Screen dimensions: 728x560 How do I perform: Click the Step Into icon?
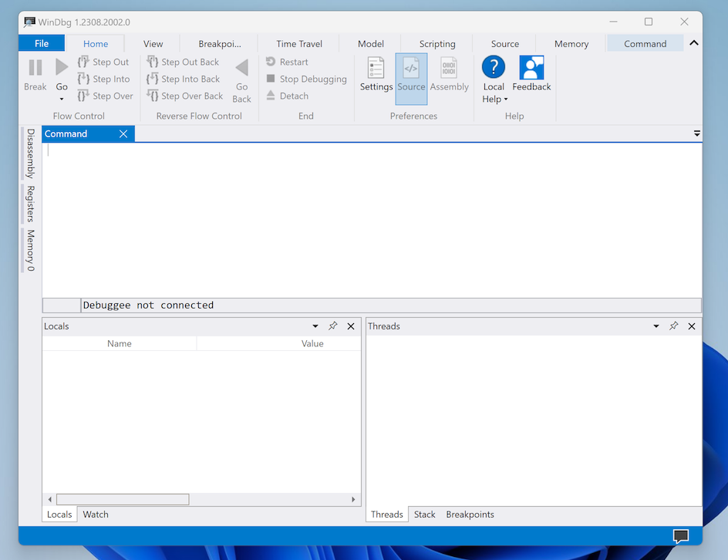click(x=84, y=79)
